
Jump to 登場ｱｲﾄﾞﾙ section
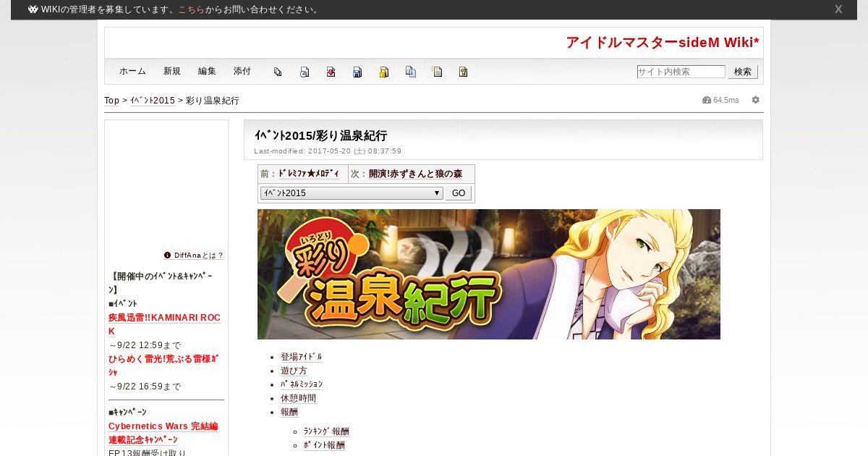tap(302, 357)
